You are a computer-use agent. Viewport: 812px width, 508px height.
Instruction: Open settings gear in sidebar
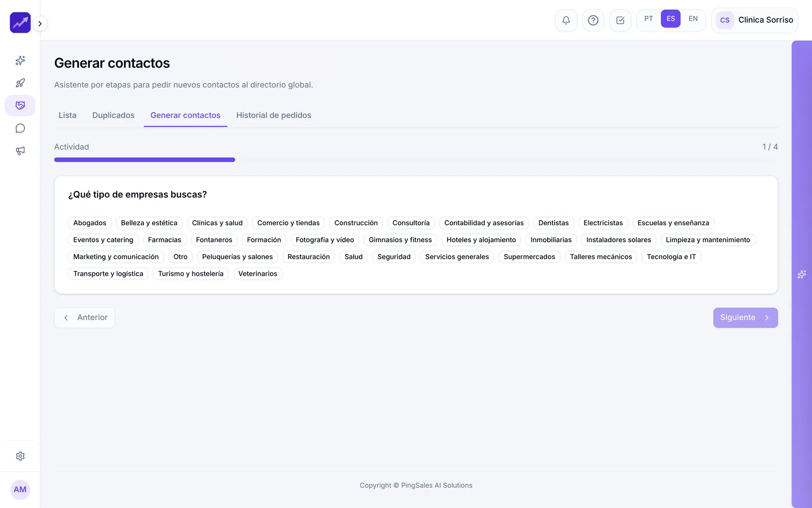[20, 456]
